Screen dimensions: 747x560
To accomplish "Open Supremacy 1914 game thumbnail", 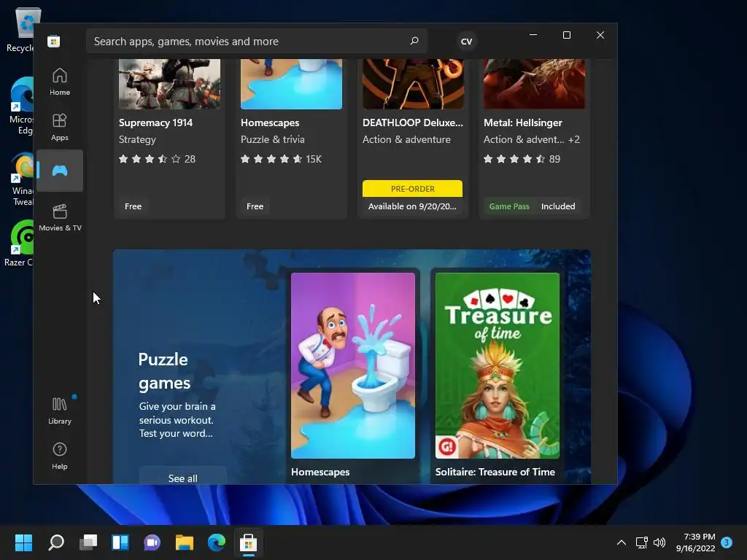I will tap(169, 84).
